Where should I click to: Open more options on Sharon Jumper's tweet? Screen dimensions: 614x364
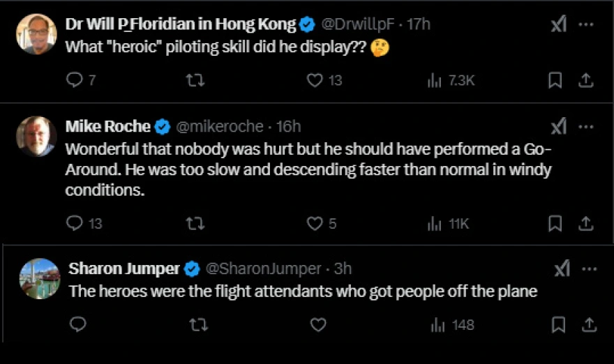[x=590, y=269]
